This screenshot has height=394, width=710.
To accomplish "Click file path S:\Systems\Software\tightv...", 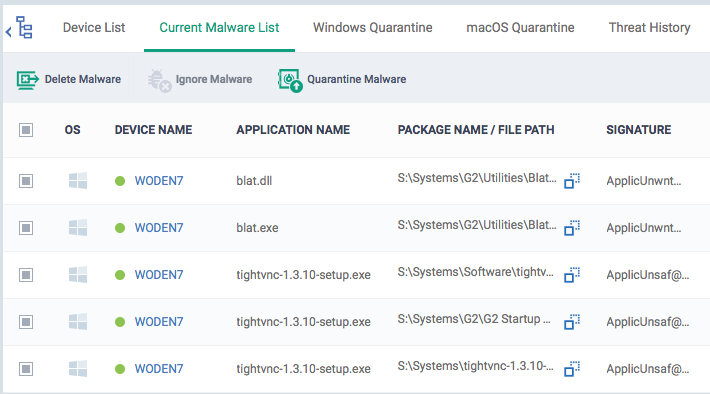I will click(475, 272).
